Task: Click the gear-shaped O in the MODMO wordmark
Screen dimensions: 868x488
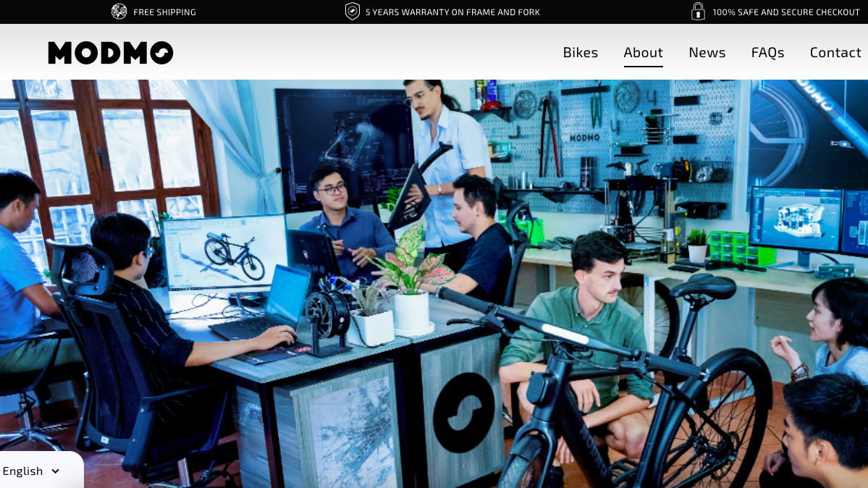Action: pyautogui.click(x=162, y=51)
